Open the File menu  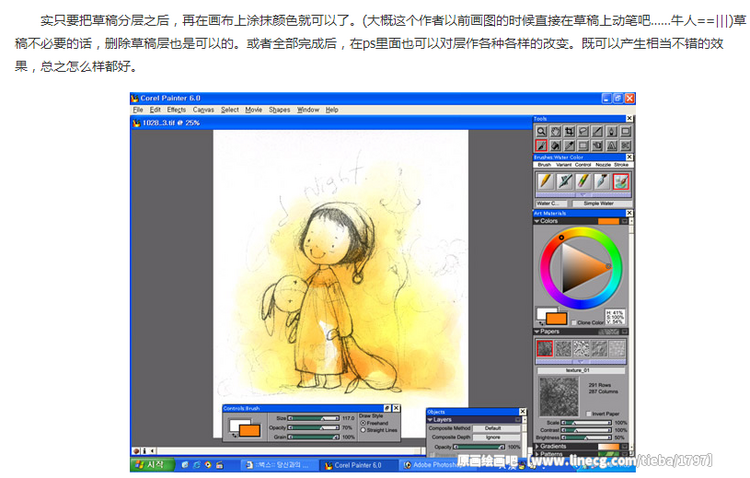click(138, 110)
